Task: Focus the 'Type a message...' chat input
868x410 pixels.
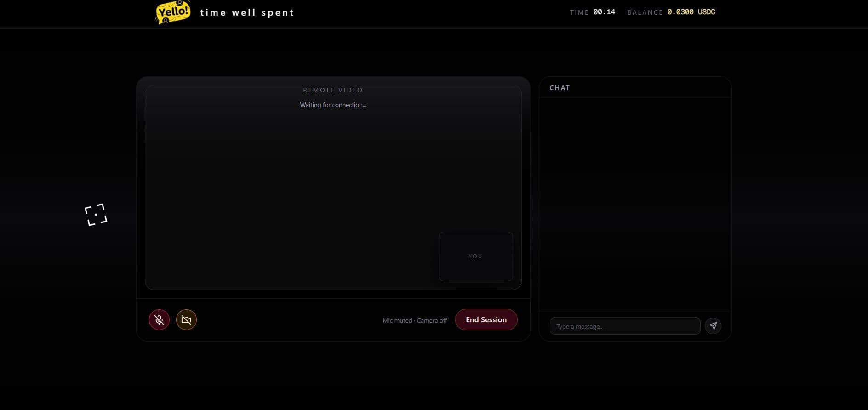Action: coord(625,326)
